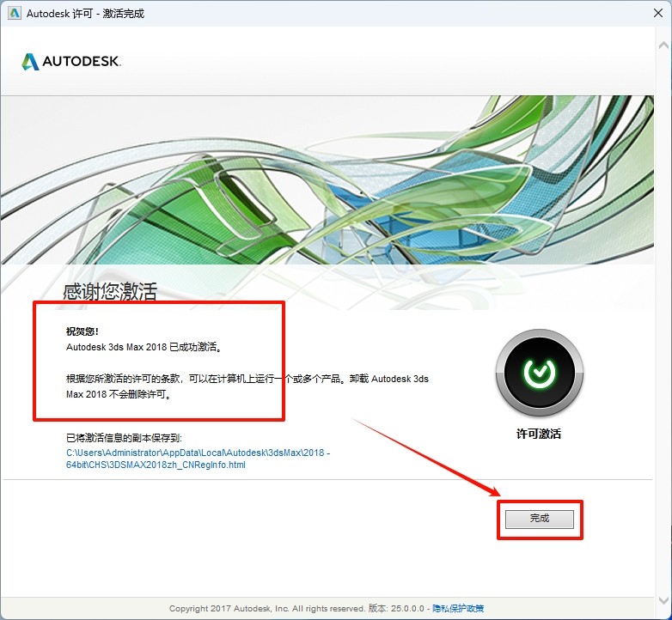Click the green checkmark license activation icon
Image resolution: width=672 pixels, height=620 pixels.
539,373
